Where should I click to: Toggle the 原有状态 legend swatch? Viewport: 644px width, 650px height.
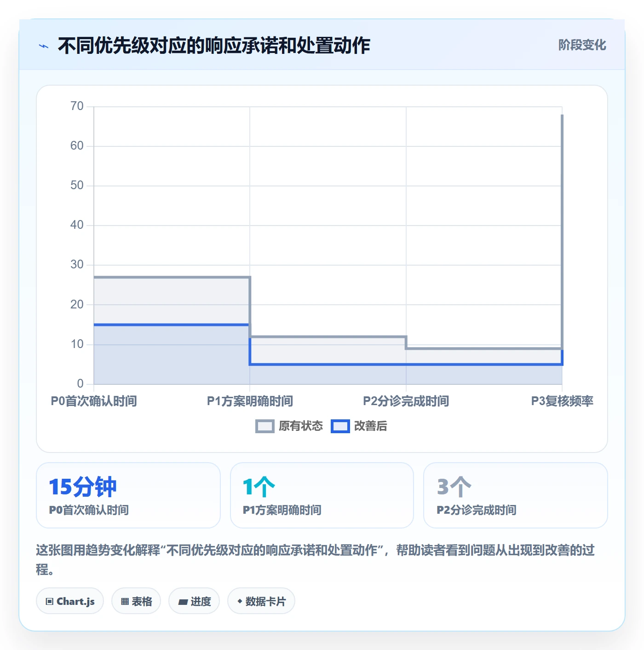pyautogui.click(x=264, y=426)
